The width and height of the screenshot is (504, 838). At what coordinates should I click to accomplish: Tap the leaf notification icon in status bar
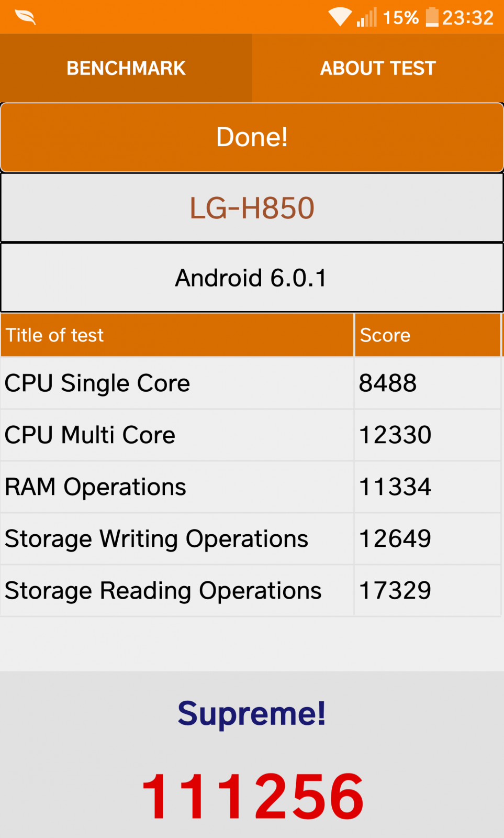(25, 17)
